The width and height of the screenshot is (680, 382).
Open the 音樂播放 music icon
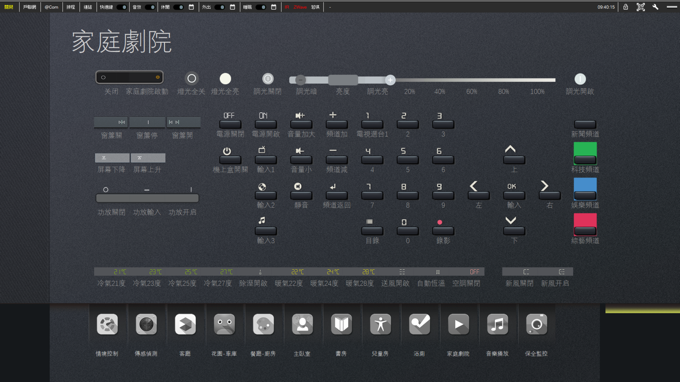coord(497,324)
